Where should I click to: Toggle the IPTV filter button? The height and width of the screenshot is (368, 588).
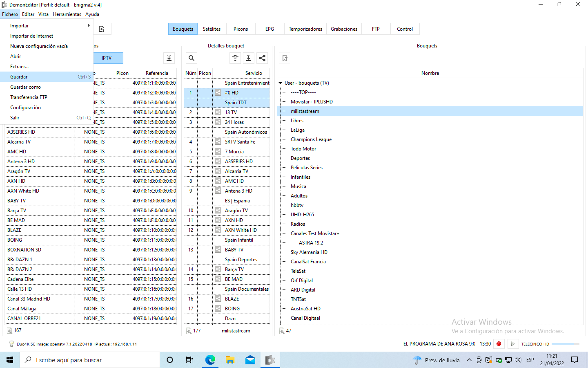click(x=107, y=58)
